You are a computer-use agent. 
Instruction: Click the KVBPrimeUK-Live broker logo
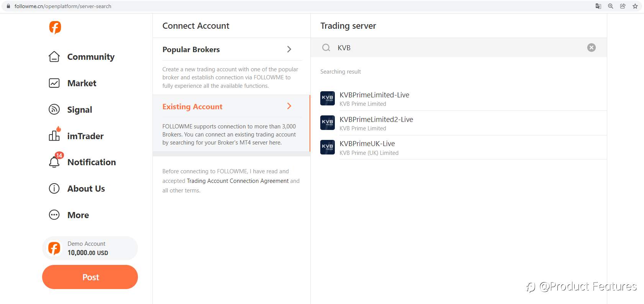pos(328,147)
